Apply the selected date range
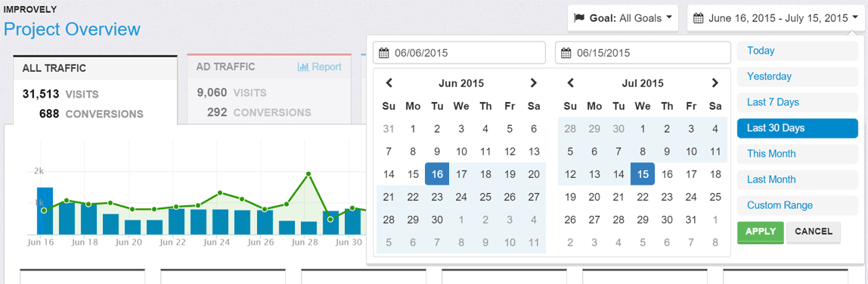Image resolution: width=868 pixels, height=284 pixels. click(x=761, y=232)
